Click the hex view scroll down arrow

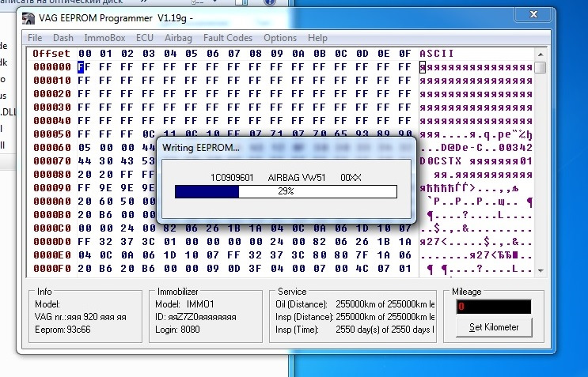coord(541,270)
